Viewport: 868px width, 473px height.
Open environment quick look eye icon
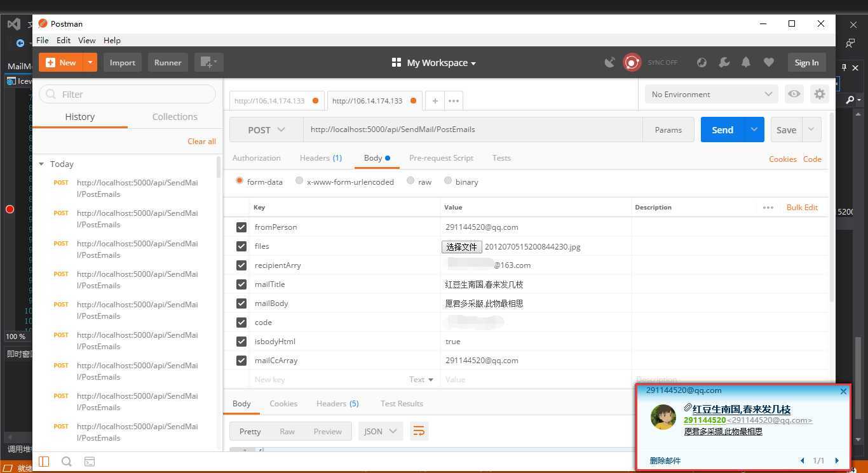tap(794, 94)
